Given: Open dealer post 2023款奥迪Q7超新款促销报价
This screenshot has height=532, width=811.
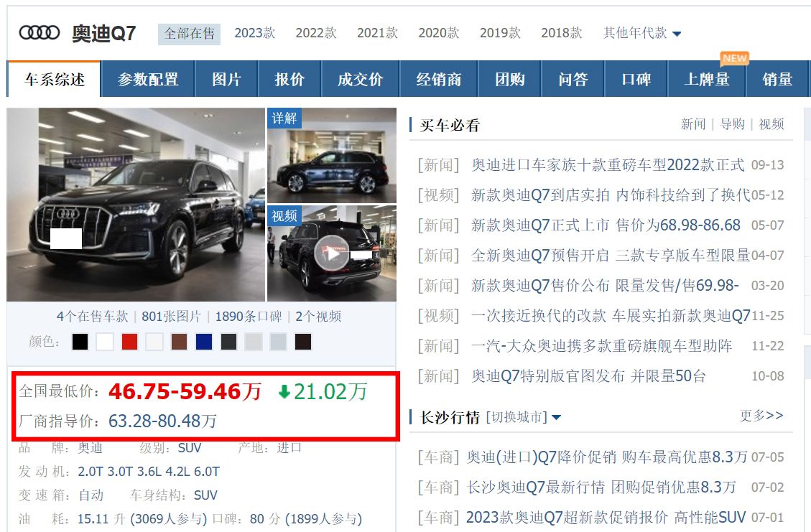Looking at the screenshot, I should (x=606, y=517).
